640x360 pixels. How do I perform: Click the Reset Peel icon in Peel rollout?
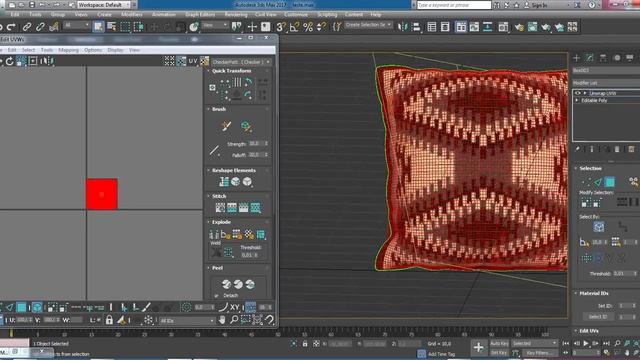click(x=250, y=284)
